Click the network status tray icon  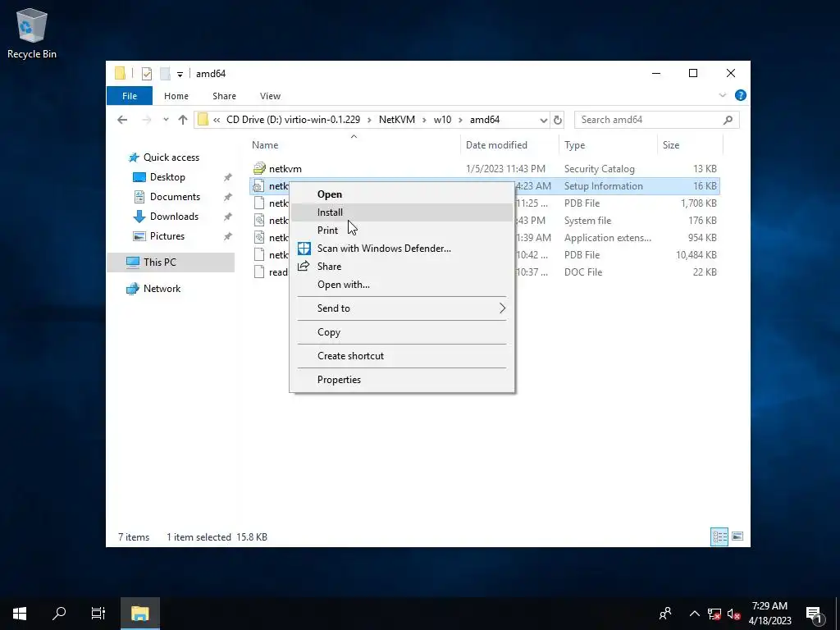(x=714, y=614)
